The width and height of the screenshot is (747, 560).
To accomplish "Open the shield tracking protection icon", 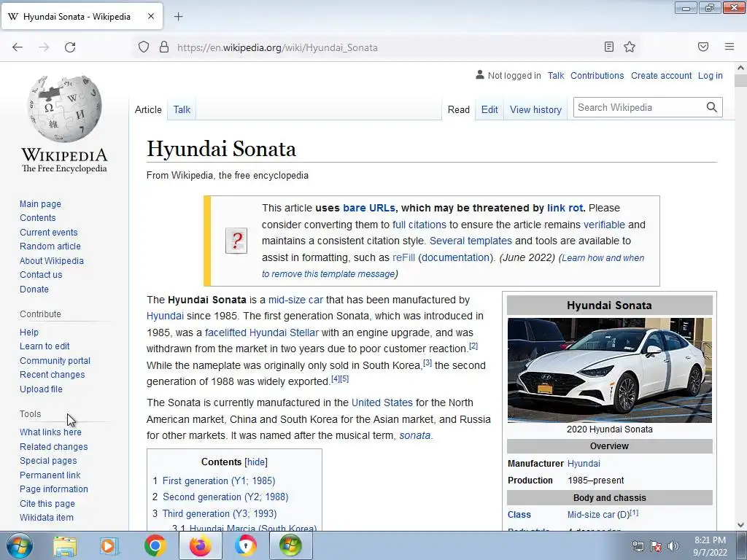I will tap(144, 47).
